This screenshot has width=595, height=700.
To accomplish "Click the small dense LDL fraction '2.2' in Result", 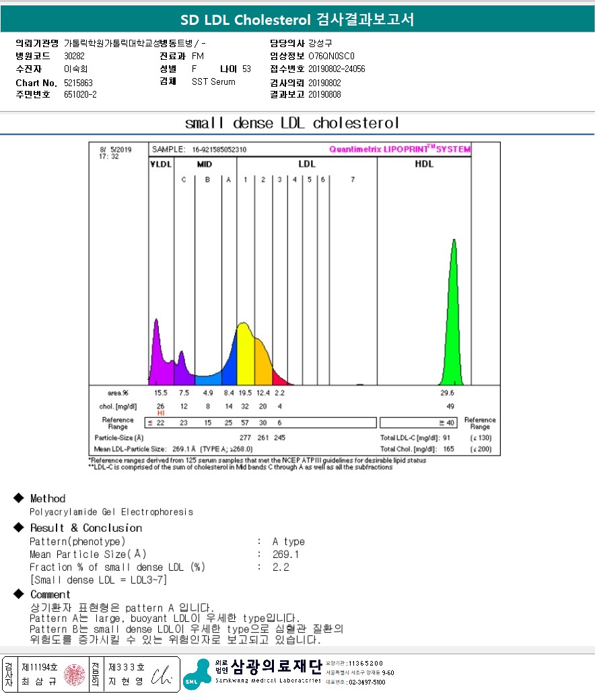I will click(x=281, y=567).
